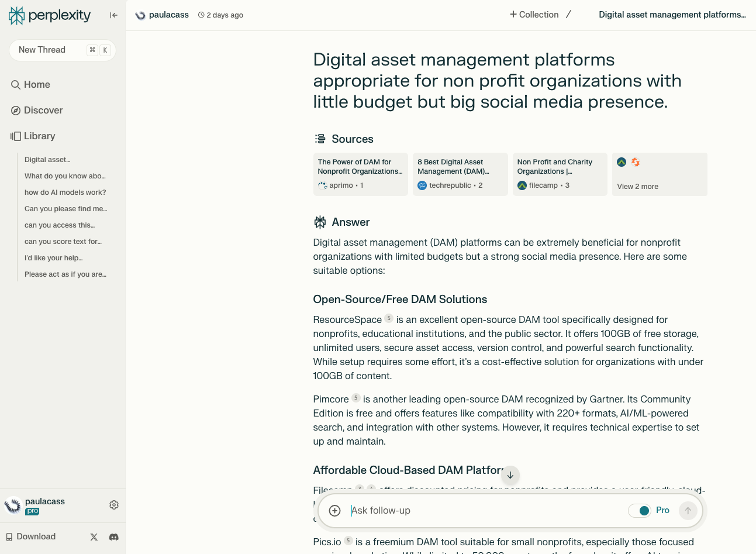Screen dimensions: 756x554
Task: Open the 'can you score text for…' thread
Action: [63, 242]
